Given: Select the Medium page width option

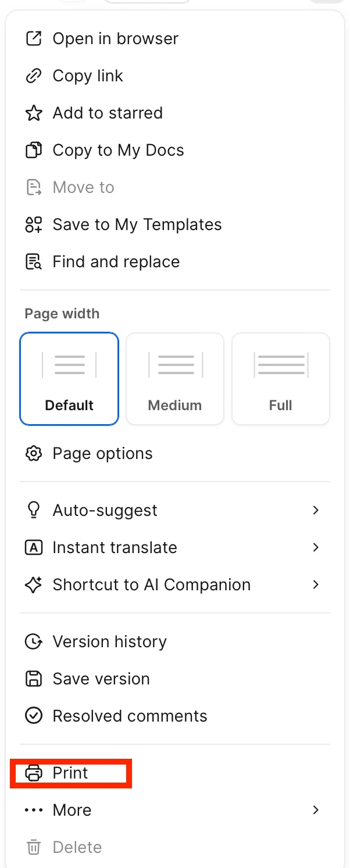Looking at the screenshot, I should (x=175, y=379).
